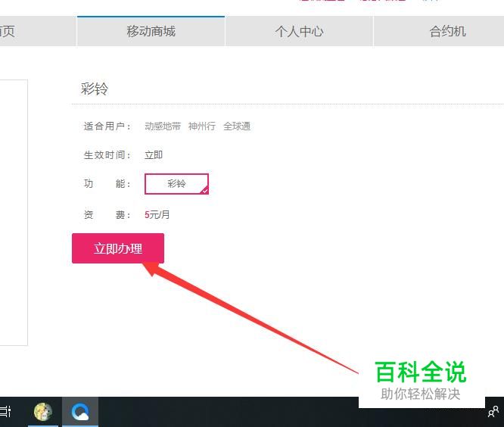Switch to the 个人中心 tab
The width and height of the screenshot is (504, 427).
[x=299, y=31]
